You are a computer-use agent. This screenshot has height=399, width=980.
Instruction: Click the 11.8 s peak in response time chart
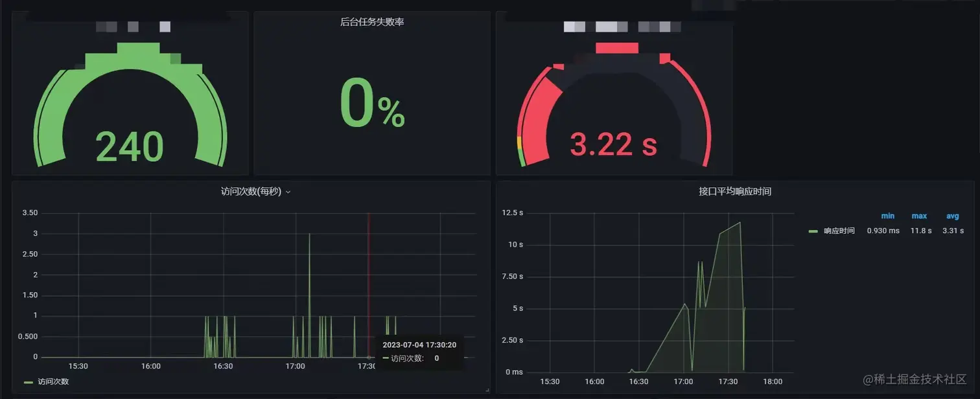pyautogui.click(x=740, y=223)
